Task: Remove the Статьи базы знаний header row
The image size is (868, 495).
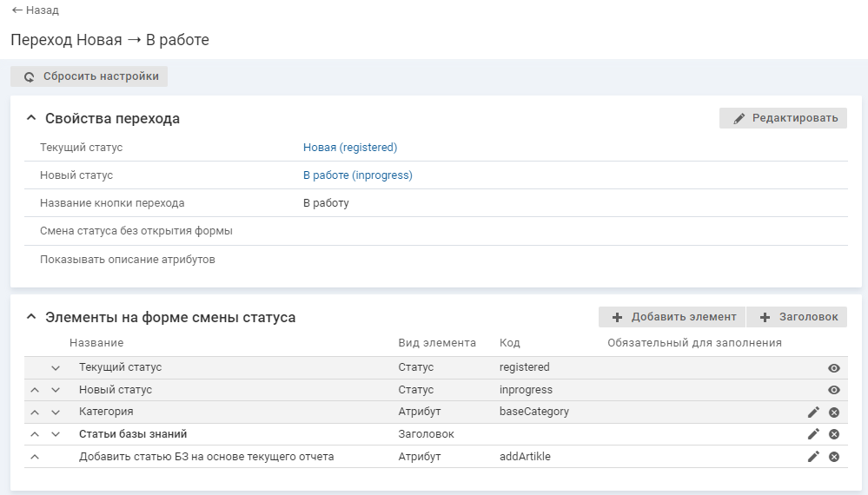Action: [x=834, y=434]
